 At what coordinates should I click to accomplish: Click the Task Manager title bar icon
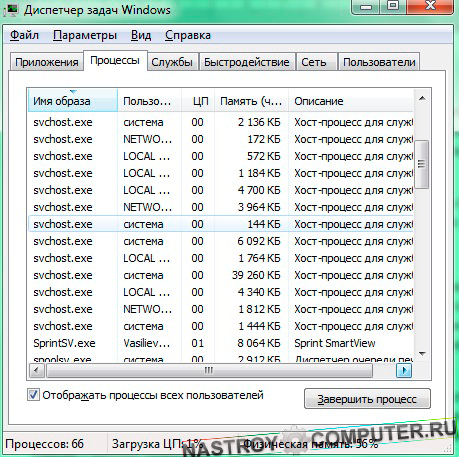tap(10, 9)
